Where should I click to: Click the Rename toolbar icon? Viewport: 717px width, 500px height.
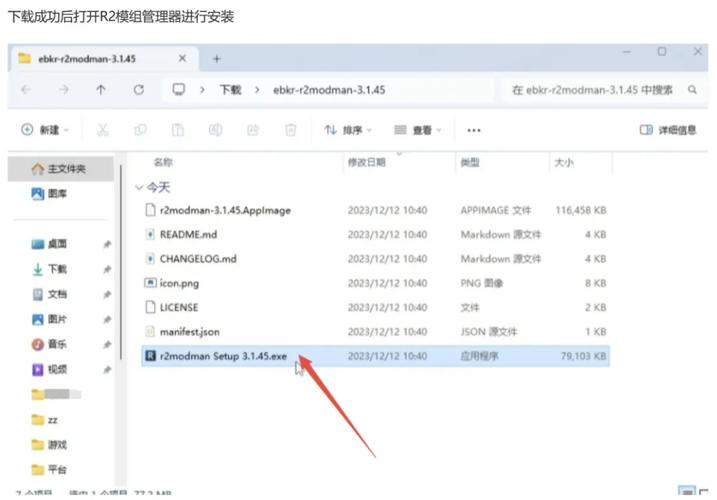(x=215, y=130)
